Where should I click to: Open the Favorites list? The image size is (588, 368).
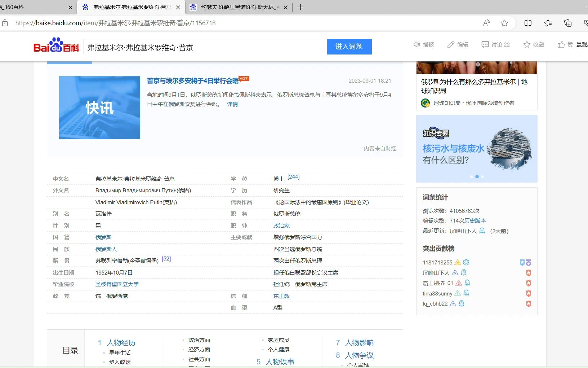[x=548, y=23]
